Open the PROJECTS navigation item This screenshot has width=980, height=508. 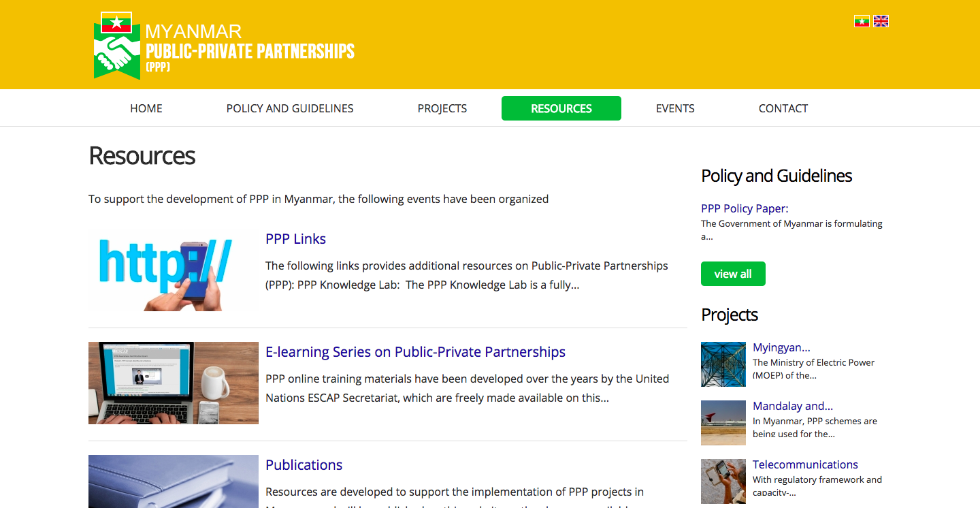[x=442, y=108]
